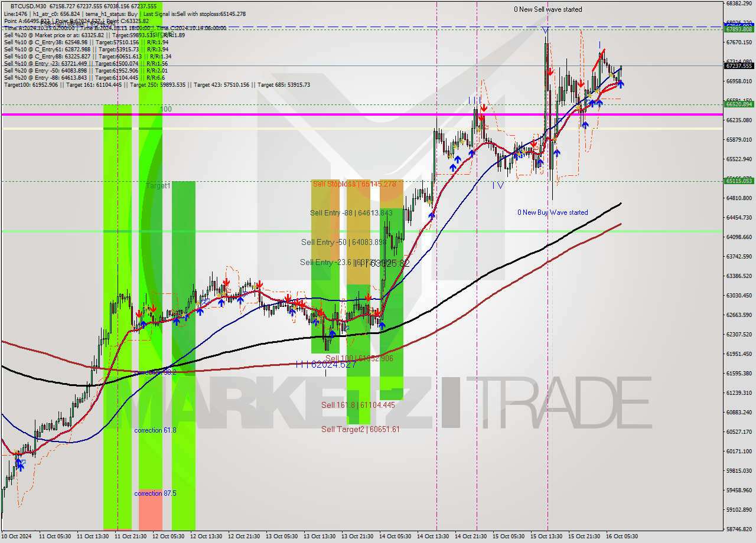Select price axis value 61951.450
The image size is (756, 543).
739,354
